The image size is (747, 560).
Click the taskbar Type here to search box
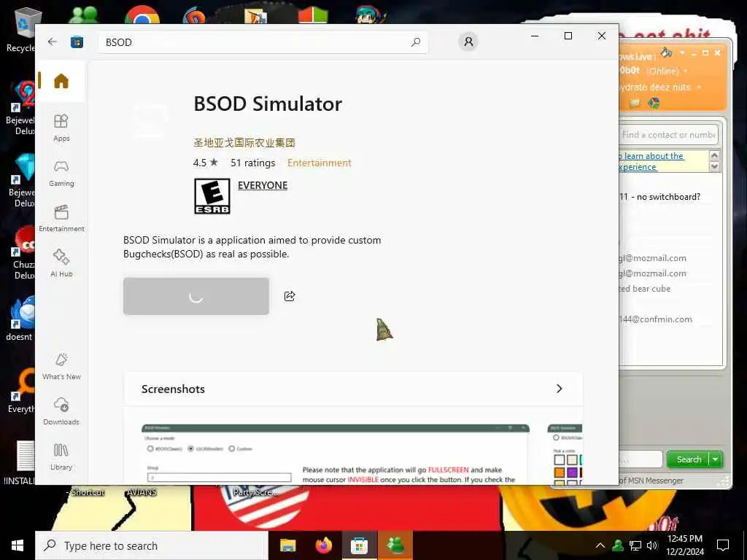(152, 545)
